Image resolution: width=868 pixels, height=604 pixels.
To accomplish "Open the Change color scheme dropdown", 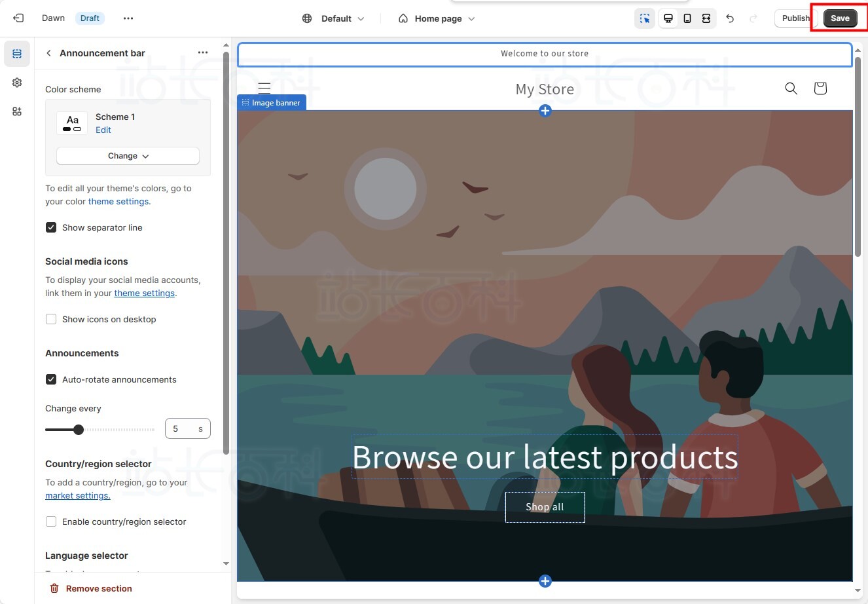I will click(x=128, y=156).
